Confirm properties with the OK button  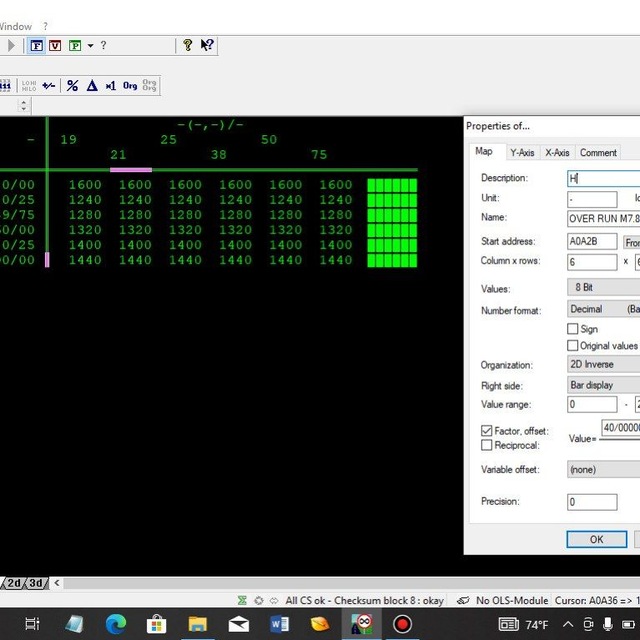pos(596,540)
